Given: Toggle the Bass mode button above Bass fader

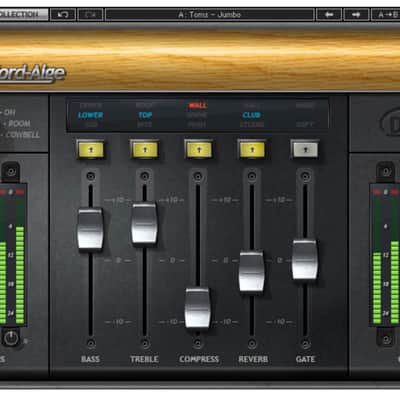Looking at the screenshot, I should click(x=91, y=150).
